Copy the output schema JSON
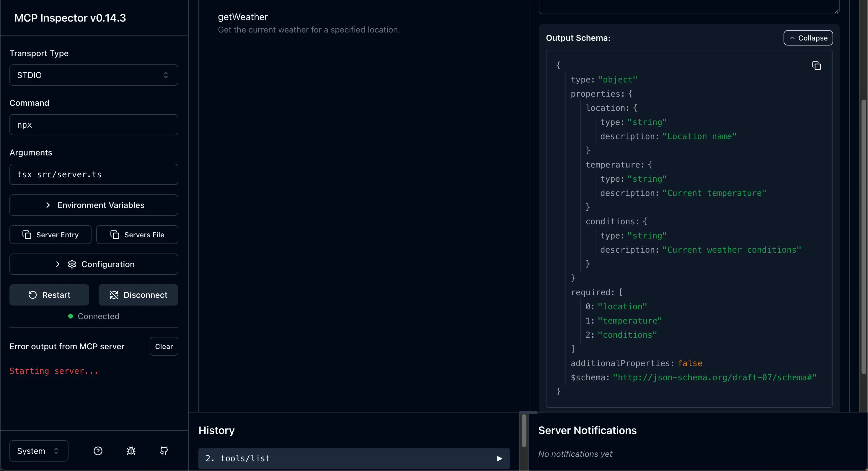This screenshot has width=868, height=471. [x=816, y=66]
